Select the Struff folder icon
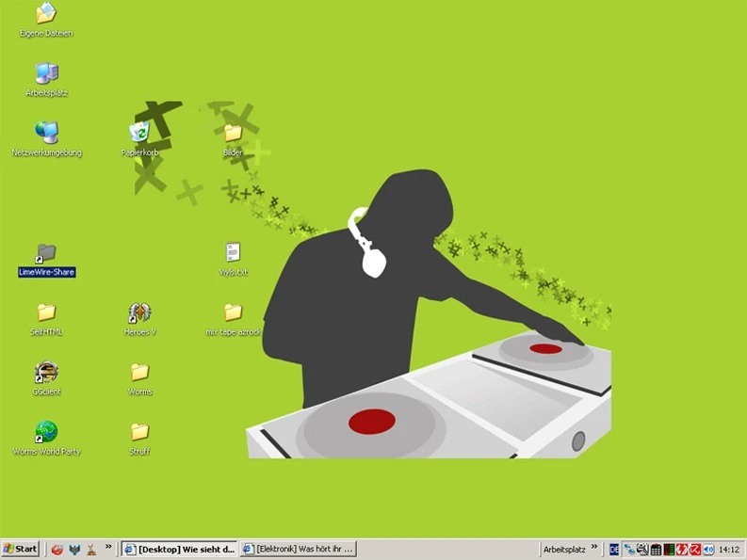 139,432
